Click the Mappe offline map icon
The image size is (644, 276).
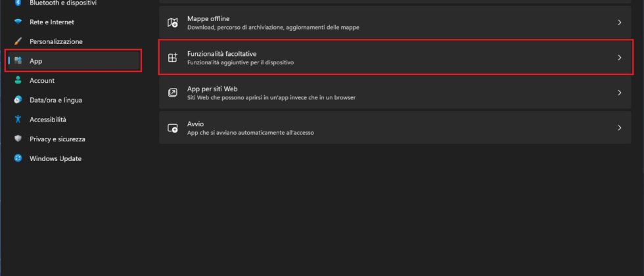(x=173, y=23)
